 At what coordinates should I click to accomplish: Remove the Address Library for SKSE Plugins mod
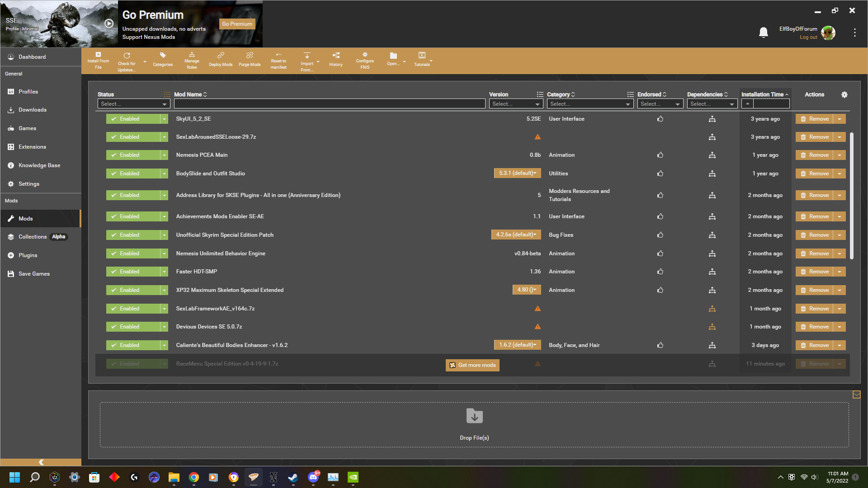pos(815,195)
